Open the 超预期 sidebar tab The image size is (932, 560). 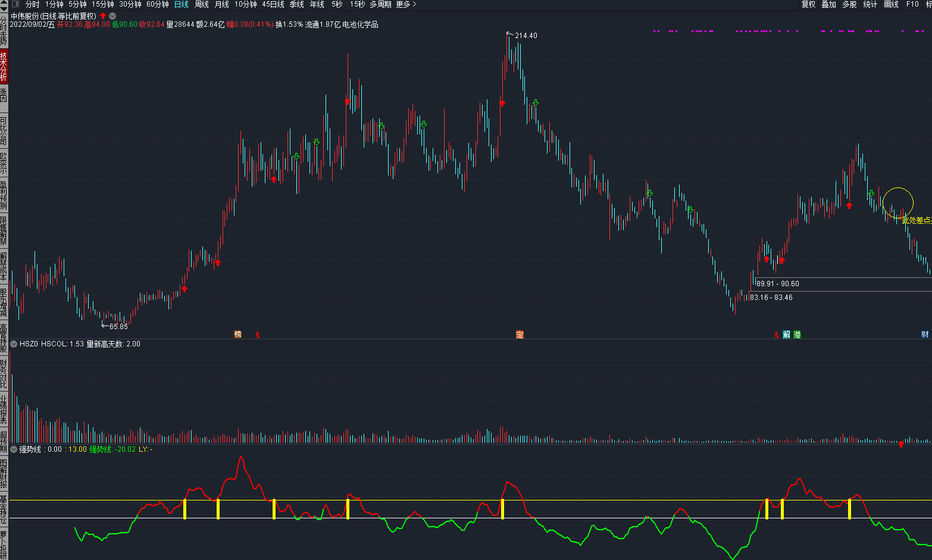click(4, 440)
